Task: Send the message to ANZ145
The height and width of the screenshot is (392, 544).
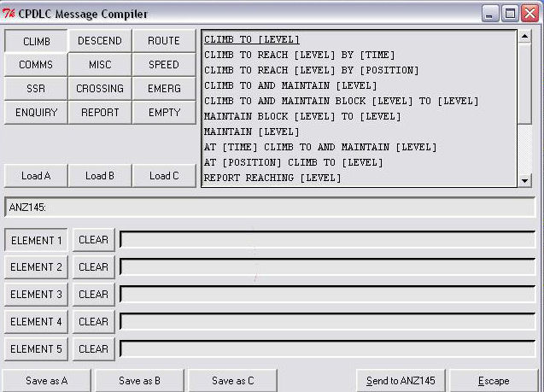Action: click(x=401, y=381)
